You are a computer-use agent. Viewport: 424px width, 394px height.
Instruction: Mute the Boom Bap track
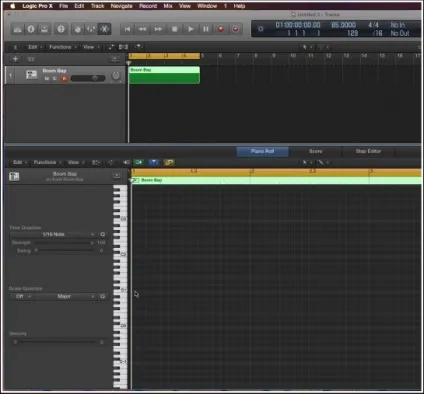[47, 78]
